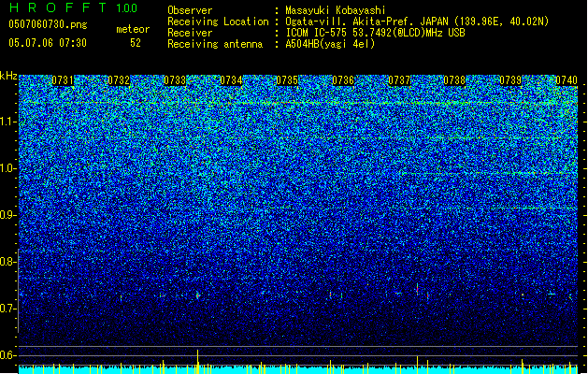Click location text Ogata-vill. Akita-Pref. JAPAN
Screen dimensions: 588x374
click(366, 22)
